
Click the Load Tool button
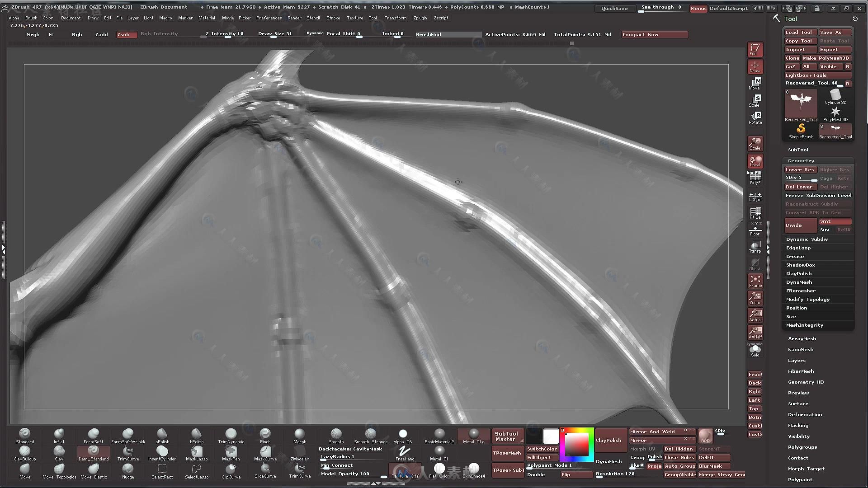(800, 32)
